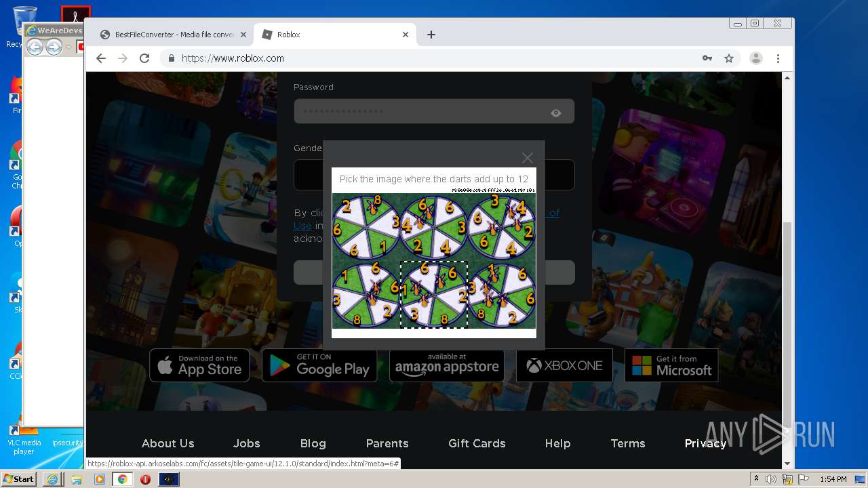Screen dimensions: 868x488
Task: Toggle password visibility eye icon
Action: [556, 113]
